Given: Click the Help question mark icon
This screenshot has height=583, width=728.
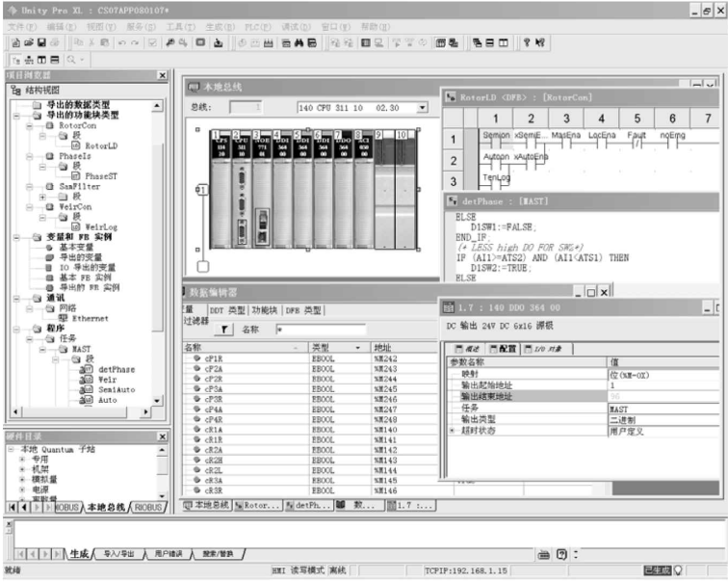Looking at the screenshot, I should click(x=527, y=42).
